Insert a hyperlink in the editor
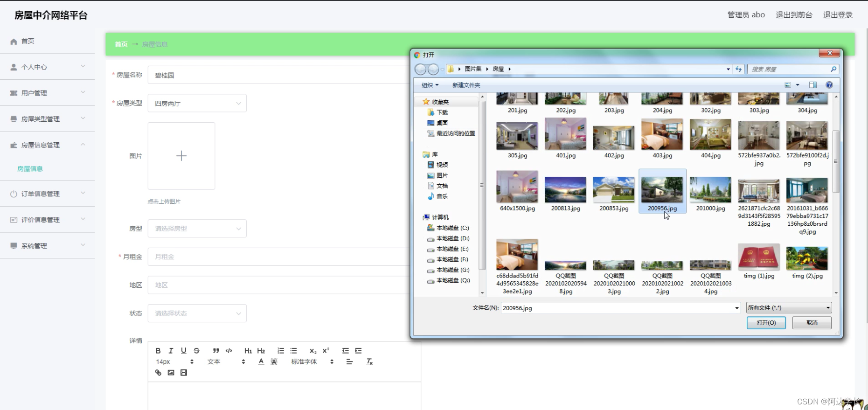Screen dimensions: 868x410 point(158,373)
